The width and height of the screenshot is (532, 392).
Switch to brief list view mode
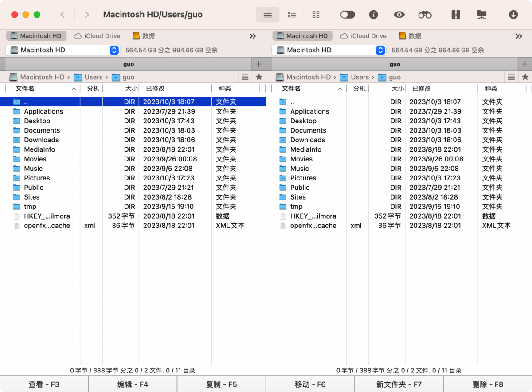[292, 15]
